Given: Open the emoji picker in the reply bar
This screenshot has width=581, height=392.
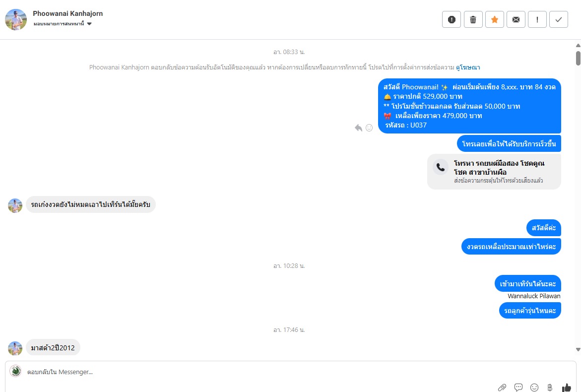Looking at the screenshot, I should [534, 387].
